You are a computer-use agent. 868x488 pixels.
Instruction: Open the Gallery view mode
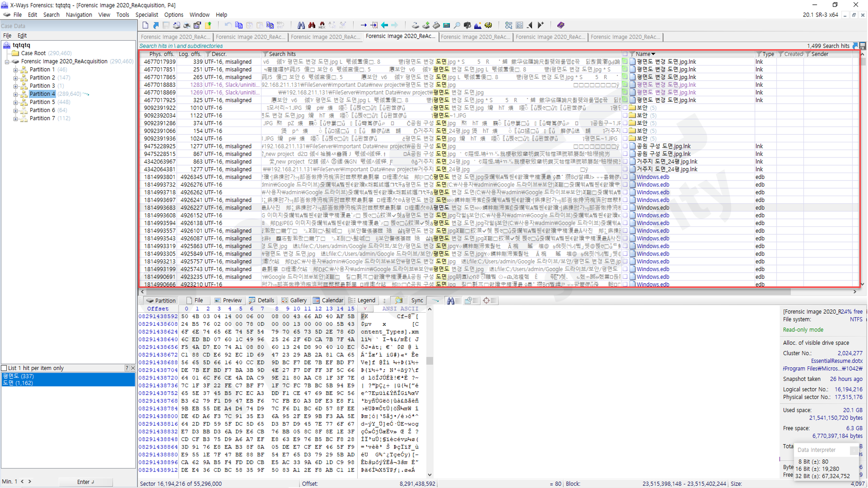[x=294, y=300]
